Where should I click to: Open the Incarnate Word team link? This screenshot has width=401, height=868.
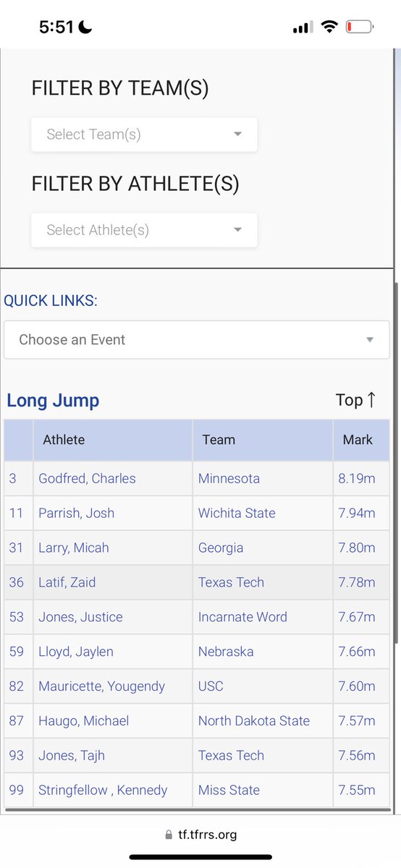point(242,617)
